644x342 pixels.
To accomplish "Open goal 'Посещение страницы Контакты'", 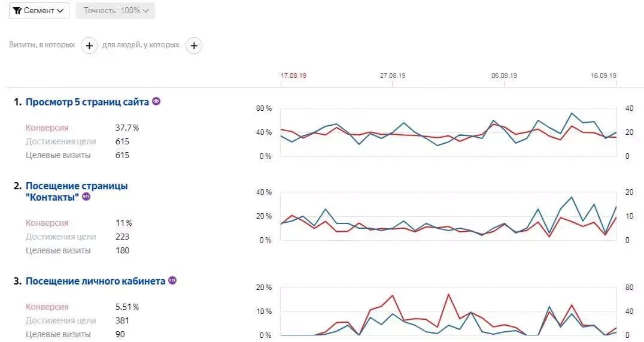I will pyautogui.click(x=77, y=192).
